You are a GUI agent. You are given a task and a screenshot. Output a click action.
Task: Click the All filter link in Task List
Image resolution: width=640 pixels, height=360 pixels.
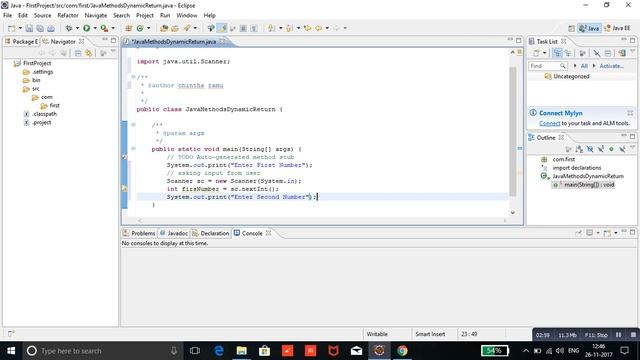584,66
